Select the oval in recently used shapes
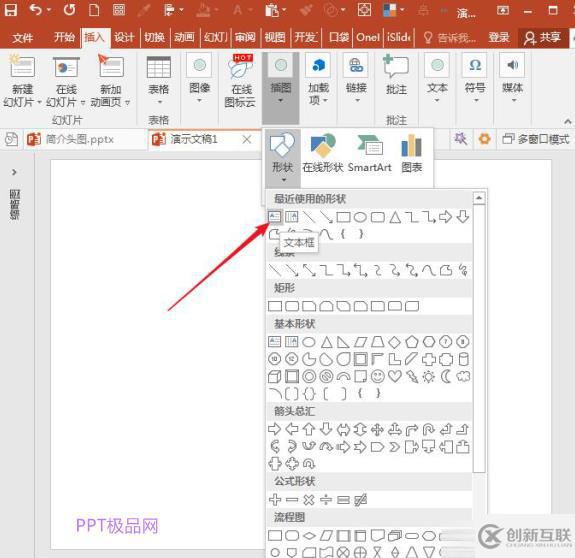Screen dimensions: 575x558 pyautogui.click(x=360, y=217)
